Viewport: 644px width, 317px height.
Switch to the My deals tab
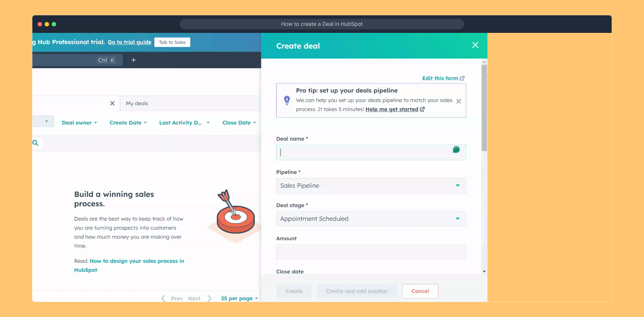click(x=137, y=103)
